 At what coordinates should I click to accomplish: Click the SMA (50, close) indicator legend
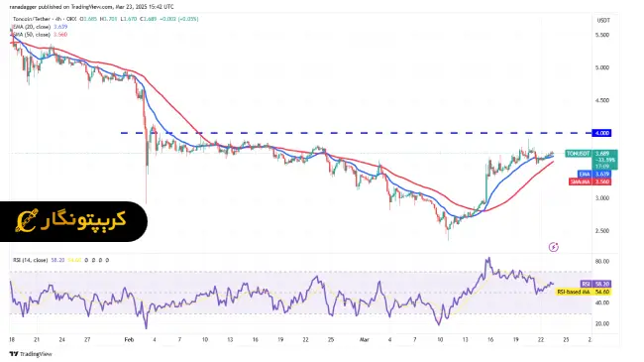(x=40, y=35)
